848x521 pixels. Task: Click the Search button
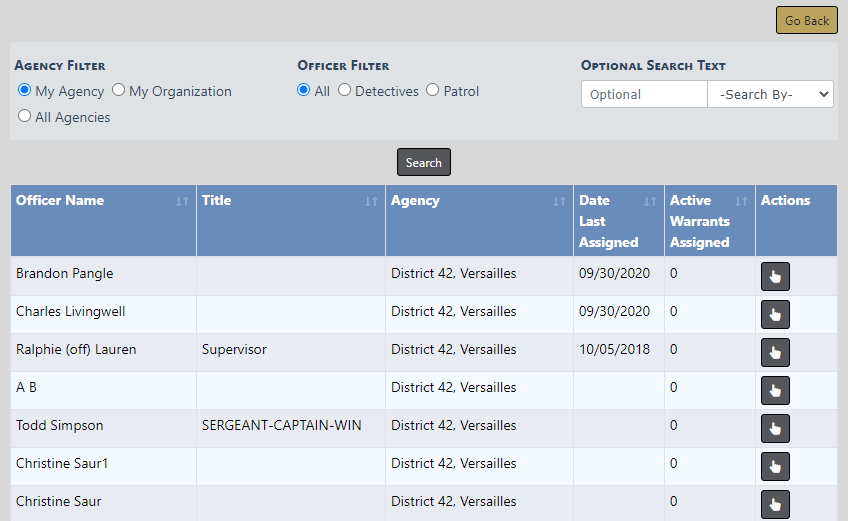click(424, 163)
